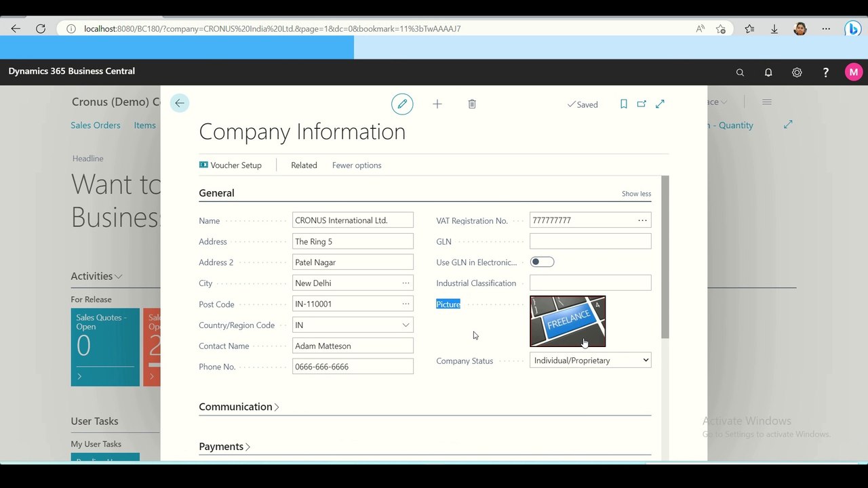868x488 pixels.
Task: Click the FREELANCE company picture thumbnail
Action: pos(568,321)
